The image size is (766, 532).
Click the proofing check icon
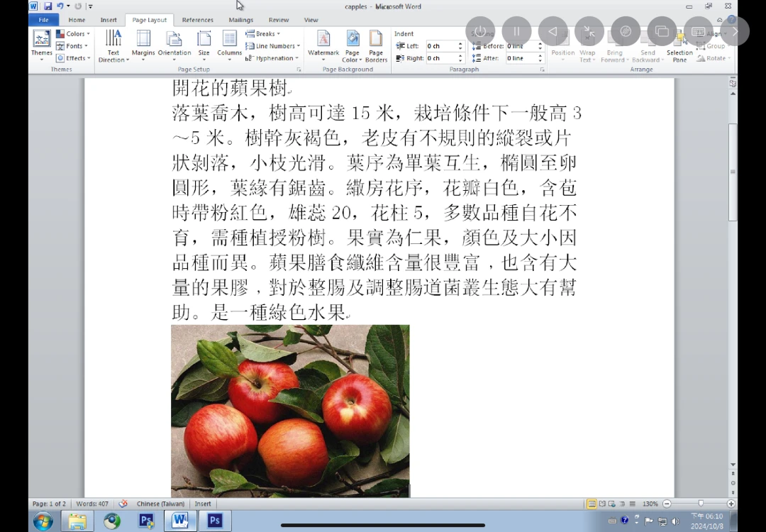[x=123, y=504]
